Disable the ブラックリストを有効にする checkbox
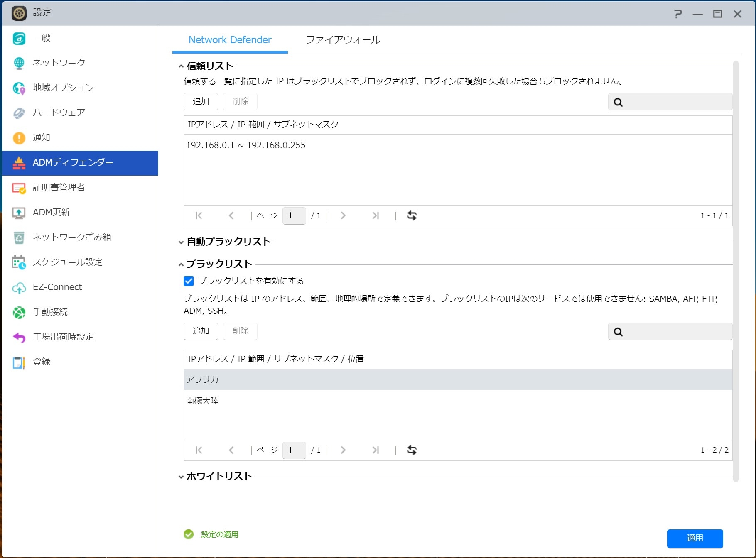 pyautogui.click(x=189, y=281)
